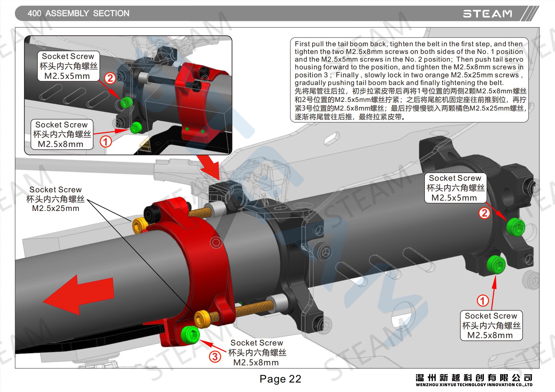Screen dimensions: 555x392
Task: Click the M2.5x8mm label beside marker 3
Action: [x=257, y=353]
